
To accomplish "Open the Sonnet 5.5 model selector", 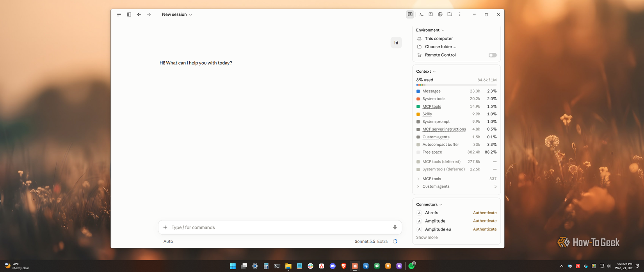I will click(365, 242).
